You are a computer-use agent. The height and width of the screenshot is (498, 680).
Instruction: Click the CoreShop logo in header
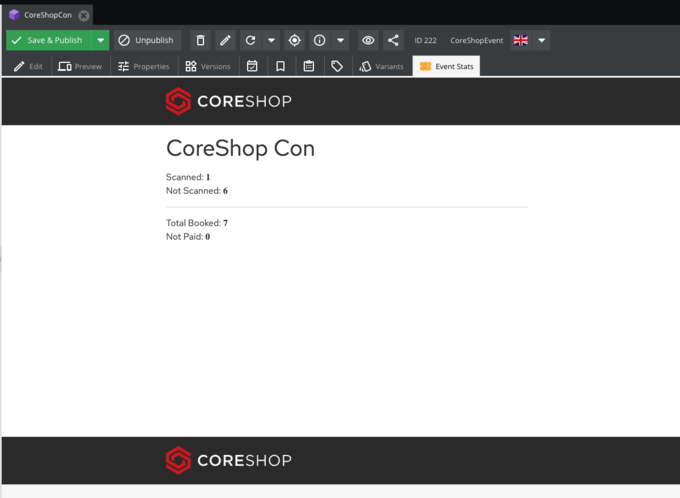click(229, 102)
